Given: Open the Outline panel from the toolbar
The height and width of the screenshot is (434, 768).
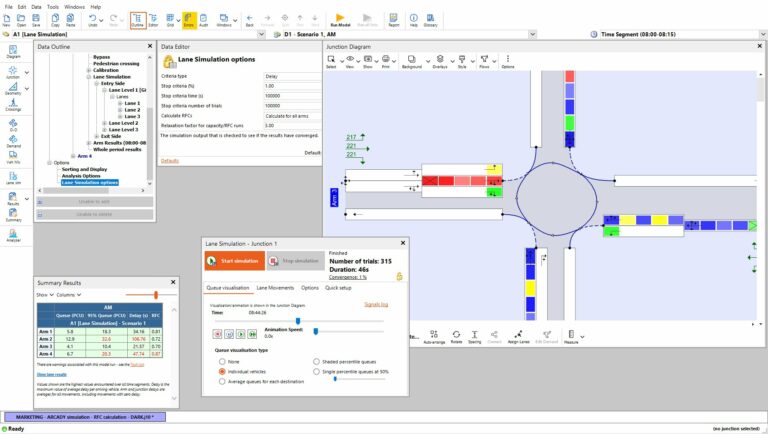Looking at the screenshot, I should tap(137, 19).
